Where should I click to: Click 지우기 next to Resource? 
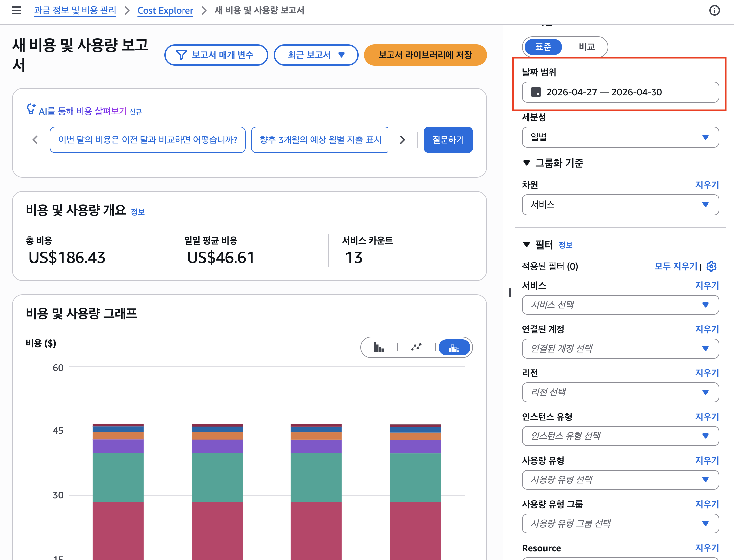pyautogui.click(x=707, y=548)
